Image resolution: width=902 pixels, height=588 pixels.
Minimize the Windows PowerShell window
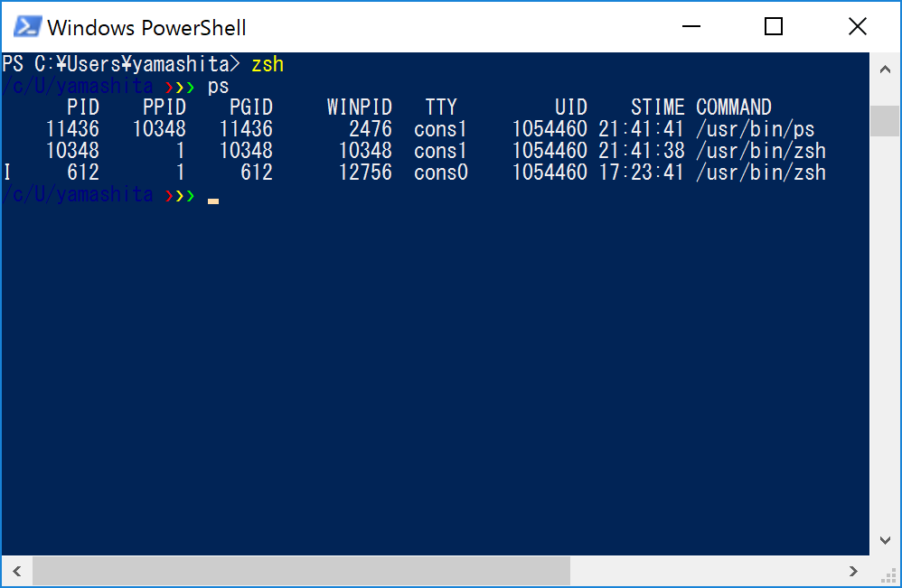(691, 26)
